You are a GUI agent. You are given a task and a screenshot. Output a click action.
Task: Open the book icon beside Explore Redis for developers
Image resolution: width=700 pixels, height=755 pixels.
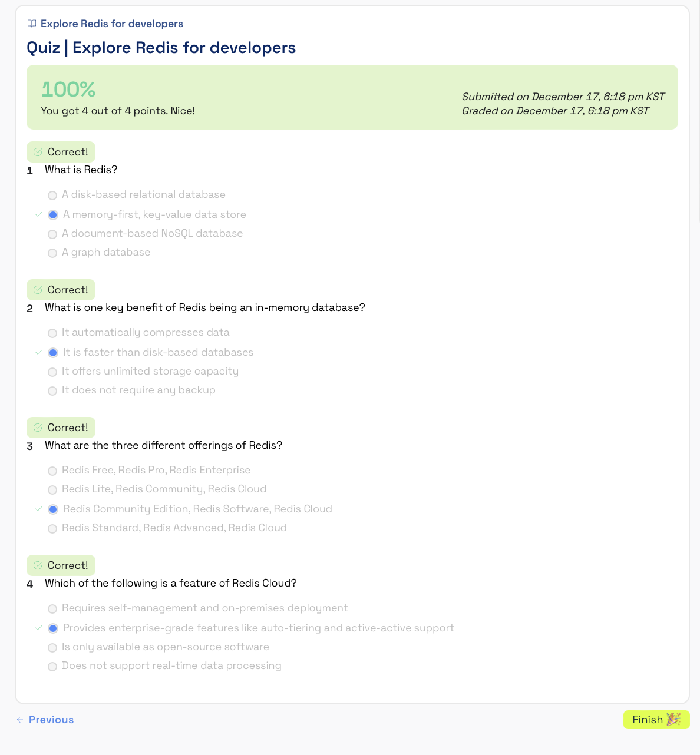tap(32, 24)
